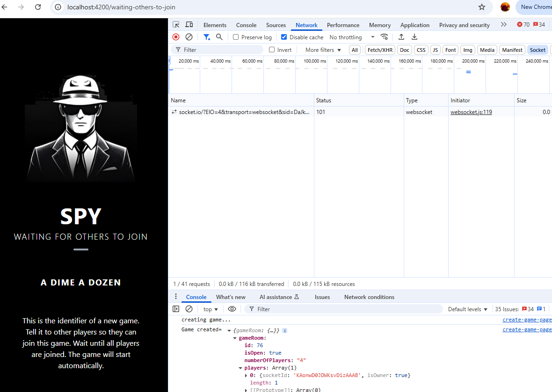This screenshot has height=392, width=552.
Task: Enable Preserve log checkbox
Action: [236, 37]
